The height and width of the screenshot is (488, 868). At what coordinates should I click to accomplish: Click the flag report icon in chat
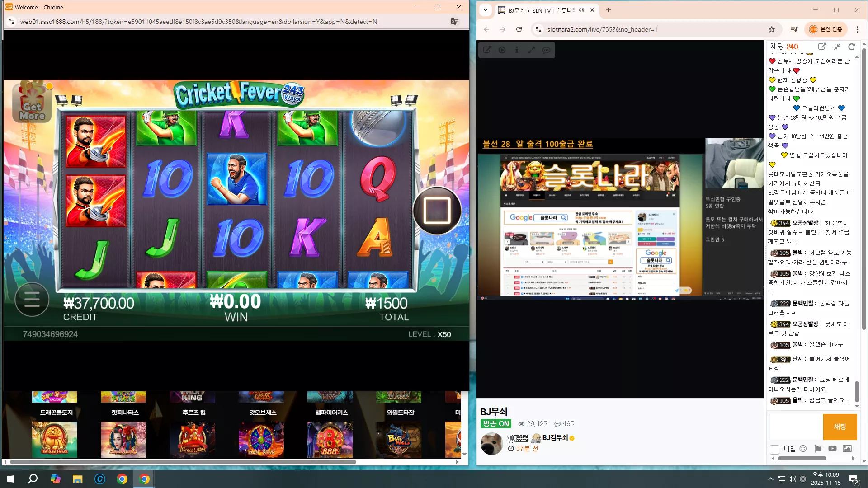click(818, 449)
